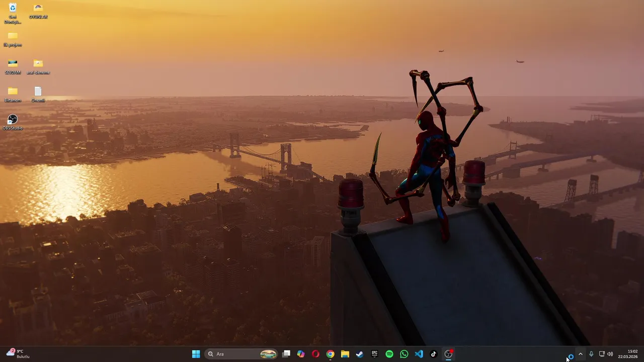Open network settings from system tray

tap(602, 354)
